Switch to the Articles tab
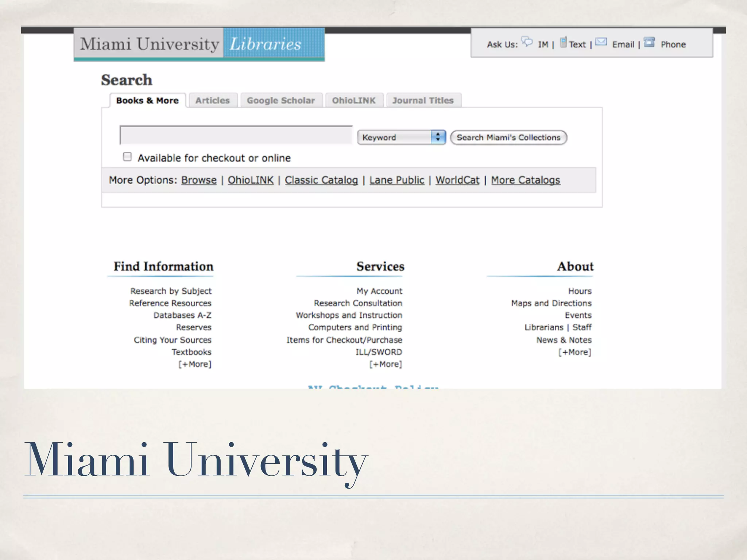 pyautogui.click(x=213, y=100)
